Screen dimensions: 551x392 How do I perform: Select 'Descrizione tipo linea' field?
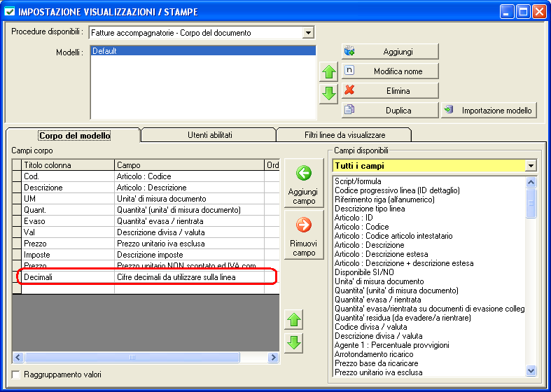[x=370, y=209]
